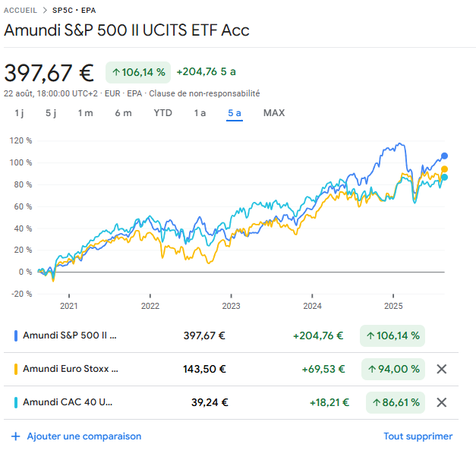The width and height of the screenshot is (476, 466).
Task: Click Tout supprimer to clear comparisons
Action: click(x=418, y=436)
